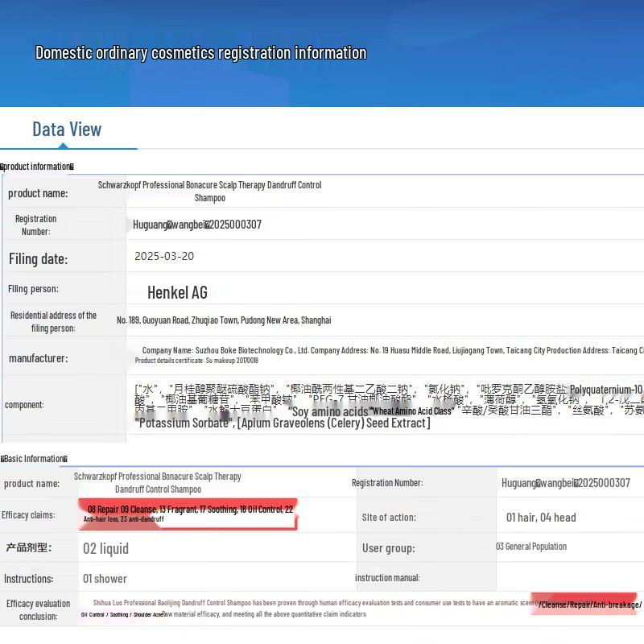
Task: Click address 'No. 189, Guoyuan Road, Zhuqiao Town'
Action: pyautogui.click(x=224, y=320)
